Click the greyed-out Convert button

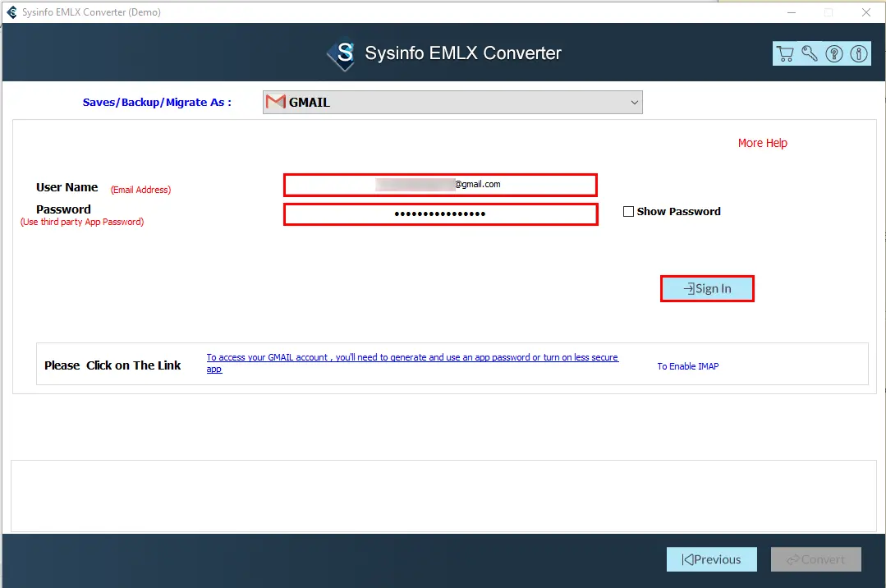click(x=816, y=559)
